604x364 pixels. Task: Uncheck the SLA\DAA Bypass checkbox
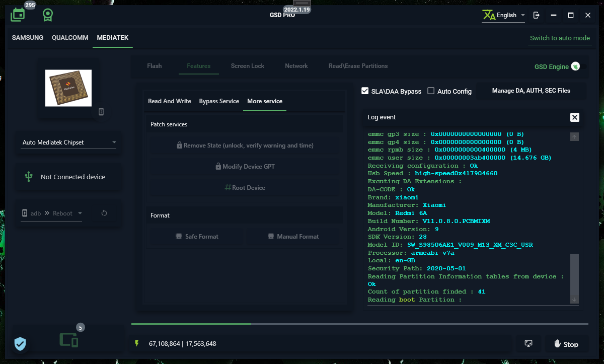365,91
